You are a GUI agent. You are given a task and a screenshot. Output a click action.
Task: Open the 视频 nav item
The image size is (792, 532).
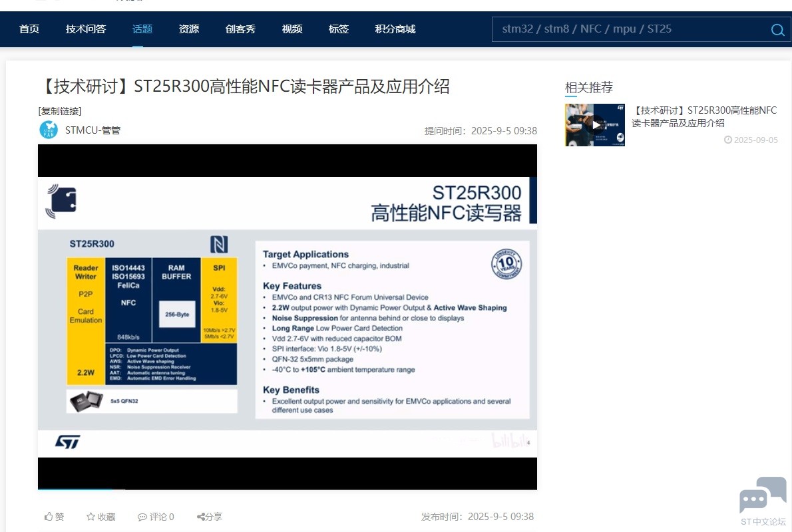[x=292, y=29]
